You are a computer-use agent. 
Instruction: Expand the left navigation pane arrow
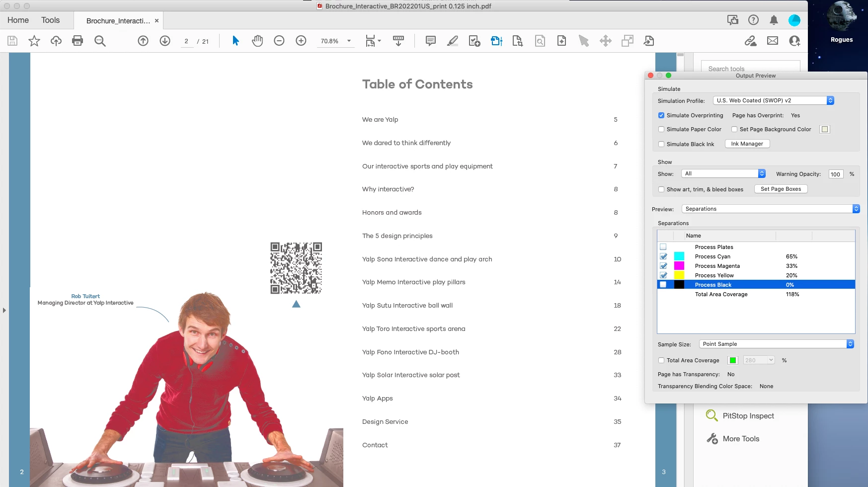(4, 310)
